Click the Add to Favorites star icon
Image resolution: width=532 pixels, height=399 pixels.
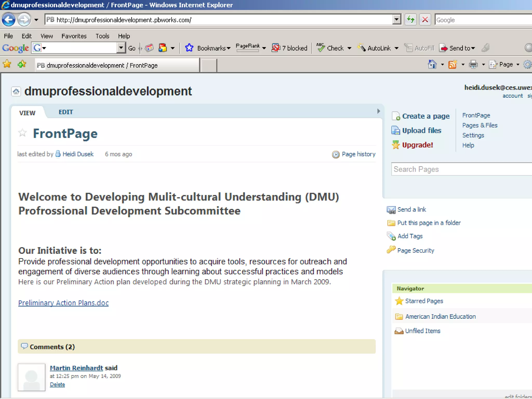click(22, 64)
